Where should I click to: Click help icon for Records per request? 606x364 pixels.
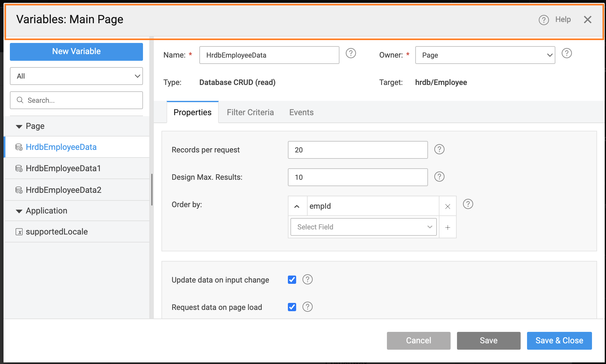pyautogui.click(x=439, y=149)
